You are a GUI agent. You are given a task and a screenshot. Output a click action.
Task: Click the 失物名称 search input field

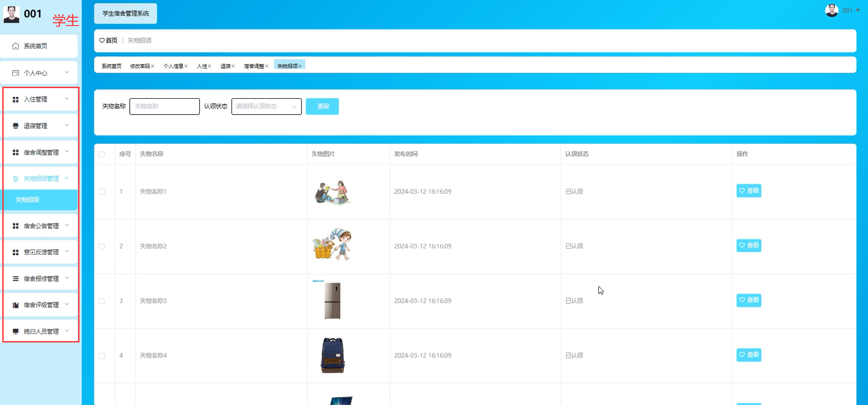(164, 106)
